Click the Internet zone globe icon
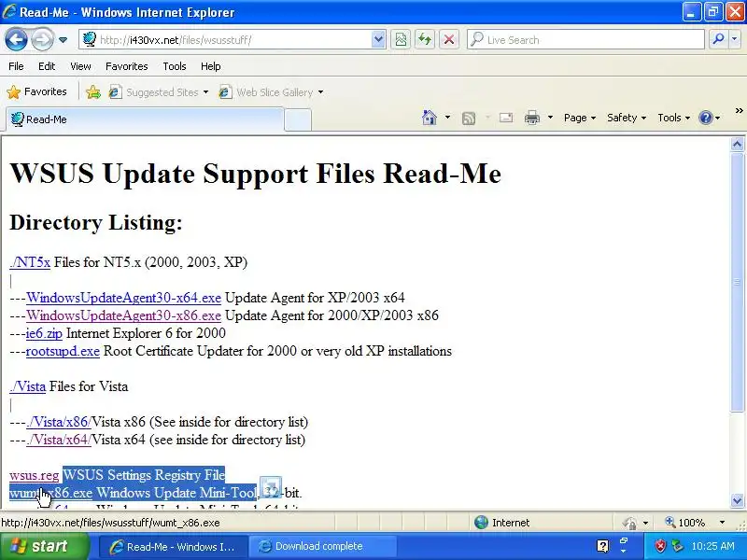 [481, 523]
